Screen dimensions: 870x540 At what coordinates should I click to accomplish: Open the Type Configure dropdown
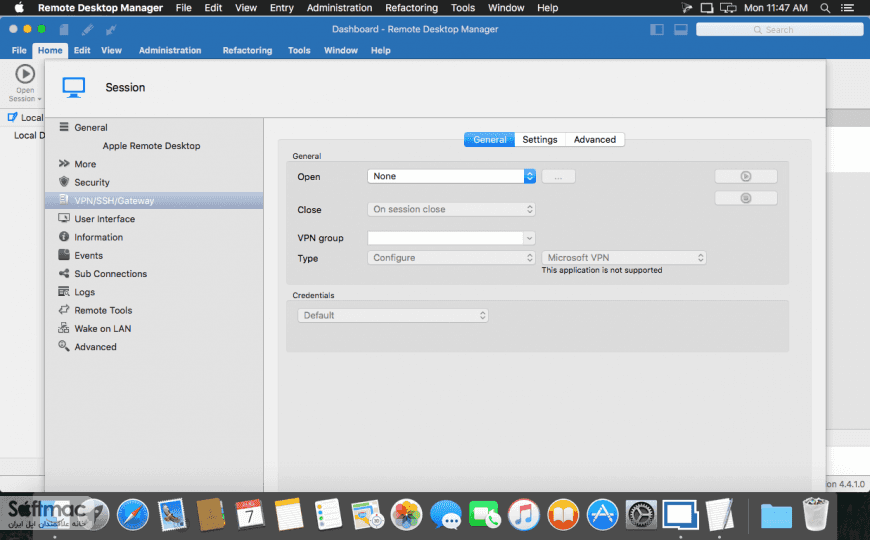tap(451, 258)
